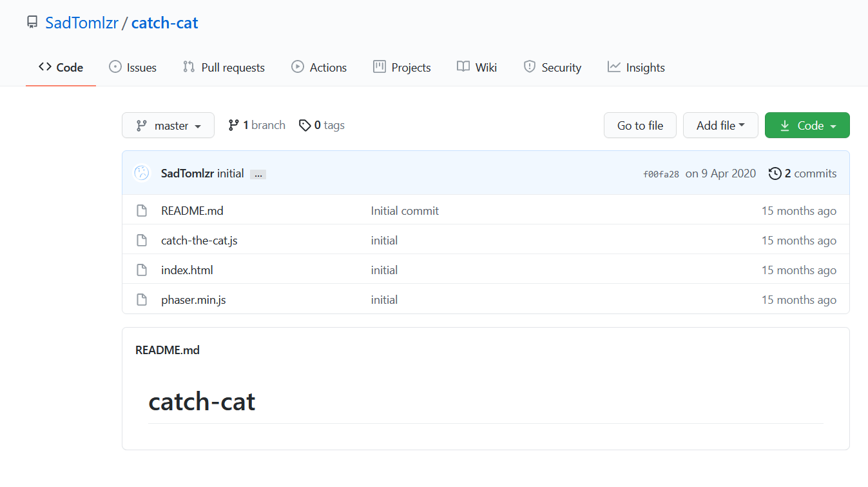Open the README.md file

click(192, 211)
